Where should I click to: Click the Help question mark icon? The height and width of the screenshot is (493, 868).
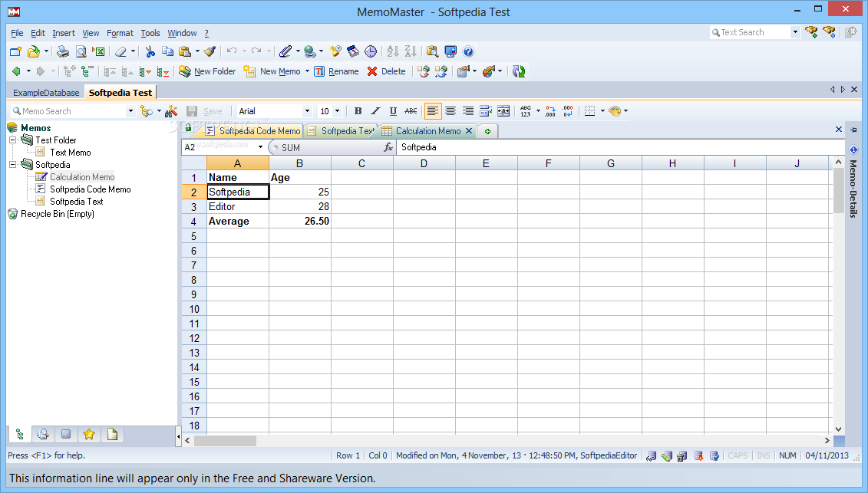tap(468, 51)
